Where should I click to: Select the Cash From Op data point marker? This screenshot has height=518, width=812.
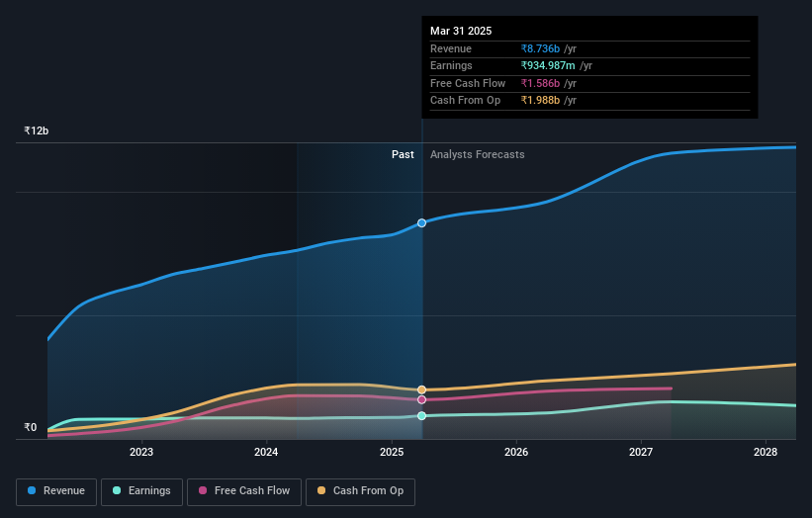(x=422, y=389)
